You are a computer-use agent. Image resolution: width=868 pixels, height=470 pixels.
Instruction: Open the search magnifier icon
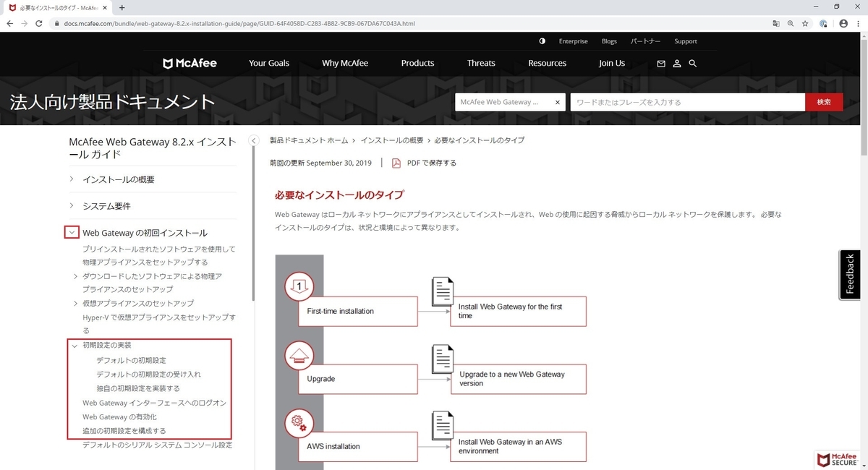pos(693,64)
